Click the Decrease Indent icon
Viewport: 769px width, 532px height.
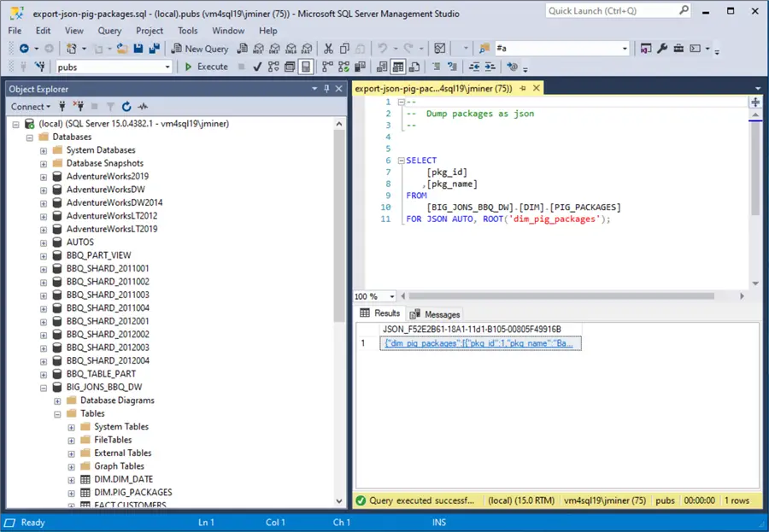473,67
